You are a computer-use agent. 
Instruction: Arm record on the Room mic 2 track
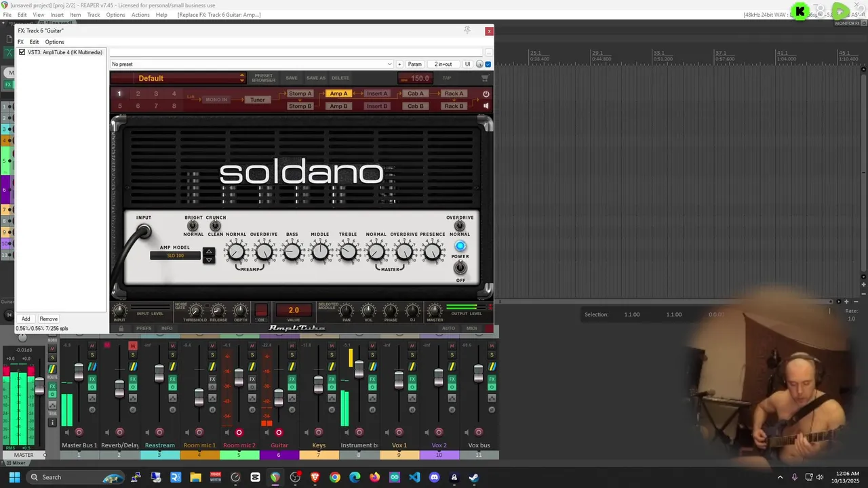[239, 432]
